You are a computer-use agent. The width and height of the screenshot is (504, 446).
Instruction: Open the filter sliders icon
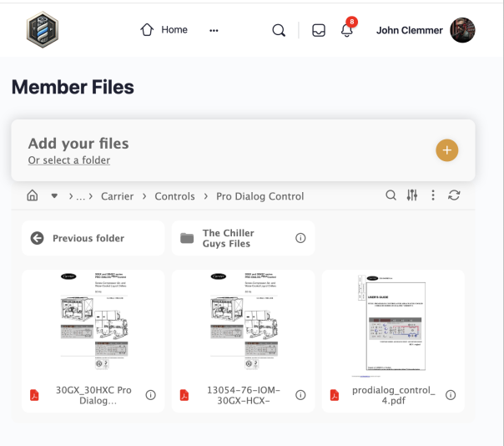pyautogui.click(x=411, y=195)
